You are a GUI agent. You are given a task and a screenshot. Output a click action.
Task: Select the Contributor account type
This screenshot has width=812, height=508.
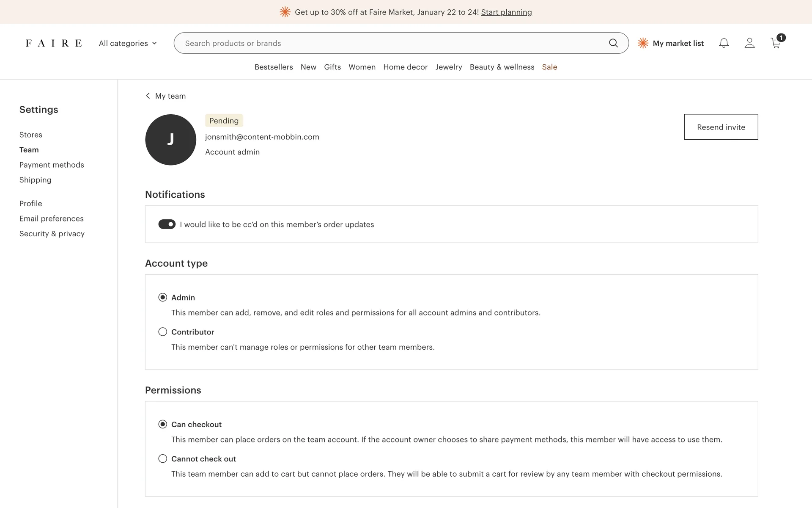[163, 332]
